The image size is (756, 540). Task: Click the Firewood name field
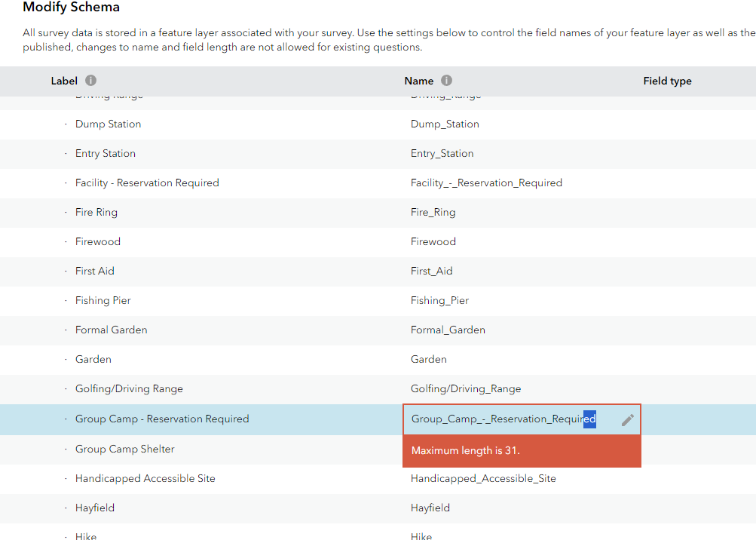[433, 241]
